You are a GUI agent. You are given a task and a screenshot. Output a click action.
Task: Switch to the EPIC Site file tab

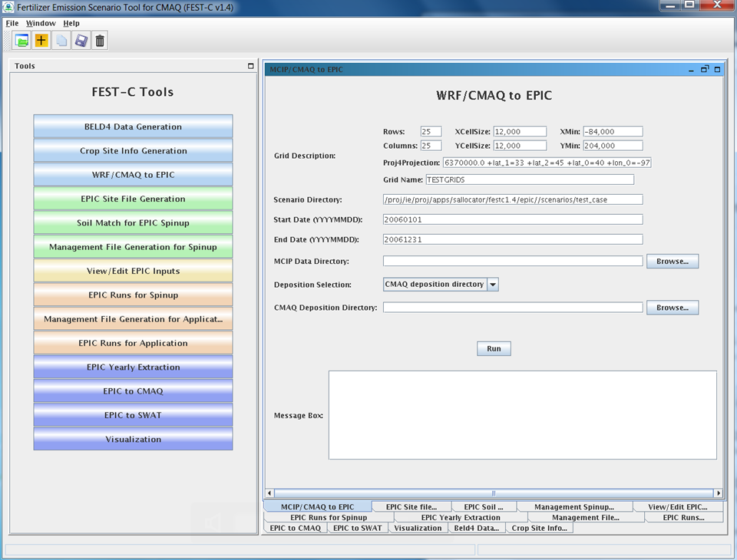click(x=411, y=507)
